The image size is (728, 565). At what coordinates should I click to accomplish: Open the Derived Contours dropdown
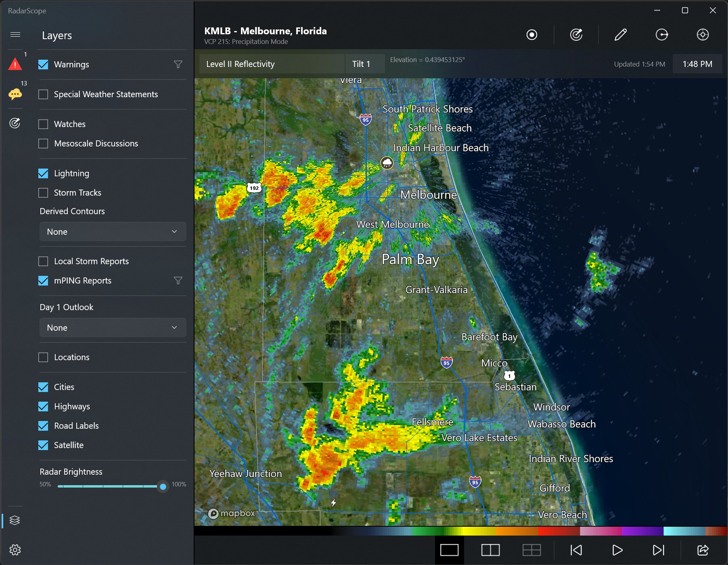[113, 231]
